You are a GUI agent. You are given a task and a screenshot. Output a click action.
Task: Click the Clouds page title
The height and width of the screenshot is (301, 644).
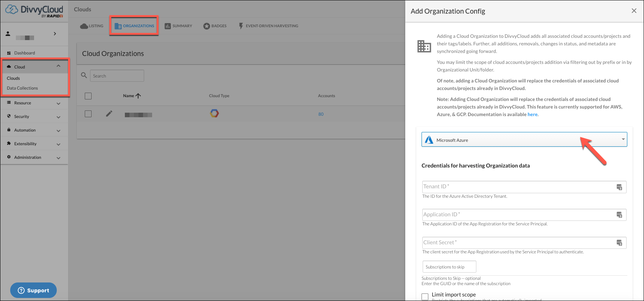pos(82,9)
